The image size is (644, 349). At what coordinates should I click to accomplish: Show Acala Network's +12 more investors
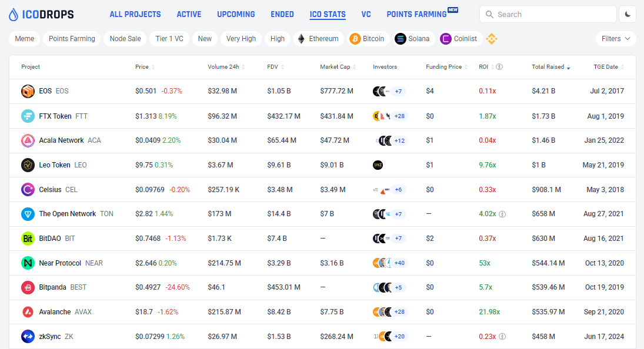(x=399, y=140)
